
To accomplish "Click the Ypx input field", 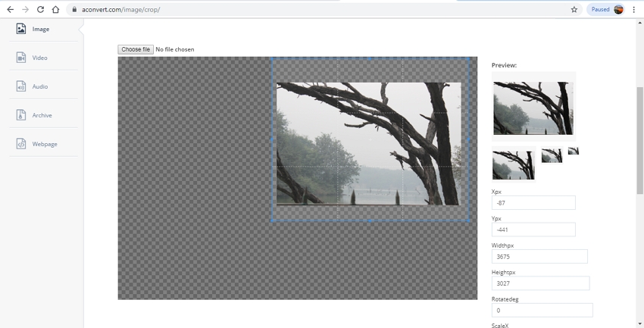I will pos(533,230).
